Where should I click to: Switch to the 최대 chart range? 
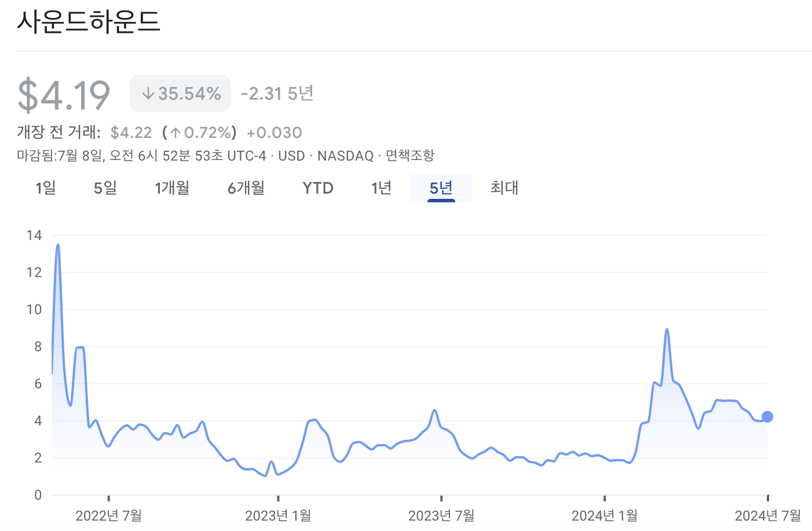[x=503, y=188]
